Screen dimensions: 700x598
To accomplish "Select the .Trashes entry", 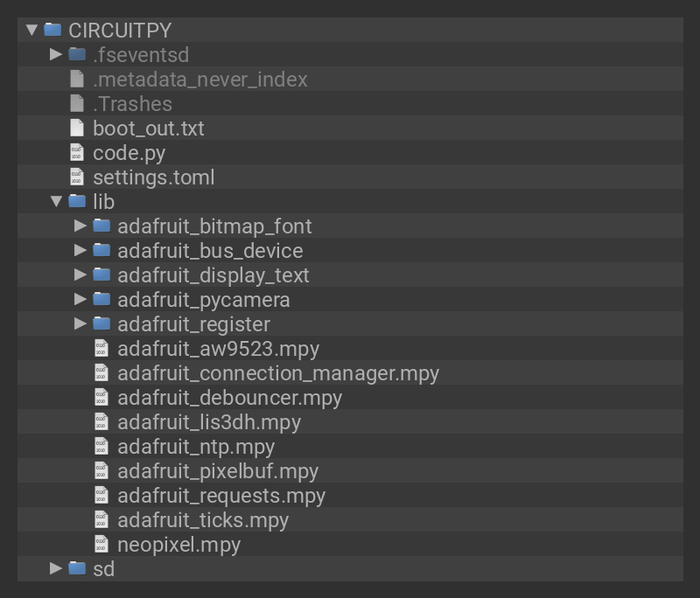I will 132,104.
